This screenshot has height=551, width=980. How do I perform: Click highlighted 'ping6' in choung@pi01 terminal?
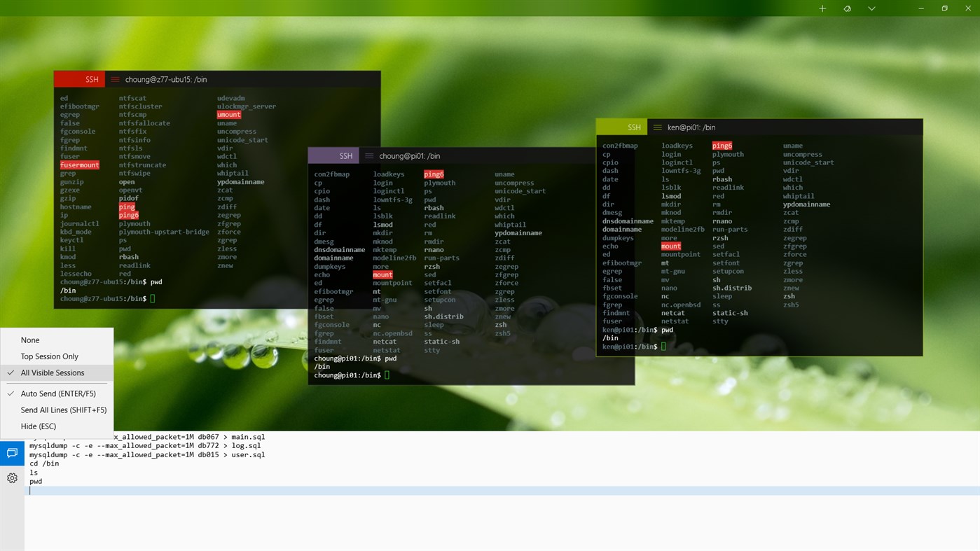pos(434,174)
